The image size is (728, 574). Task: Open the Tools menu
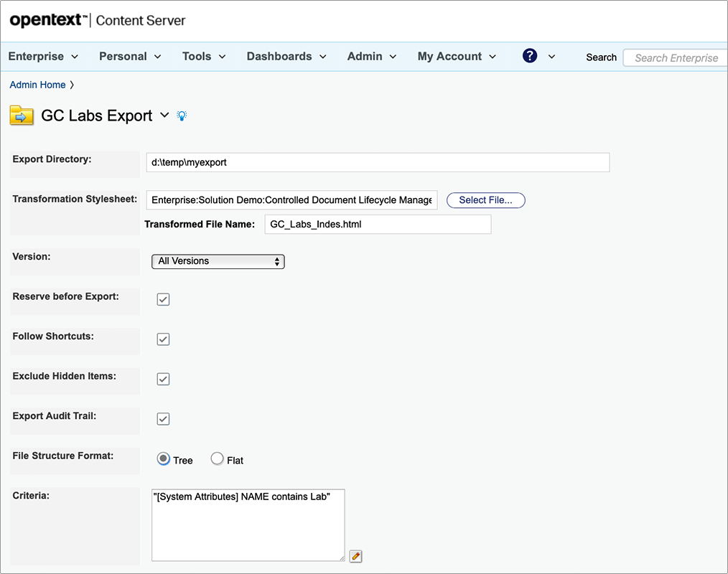click(204, 57)
